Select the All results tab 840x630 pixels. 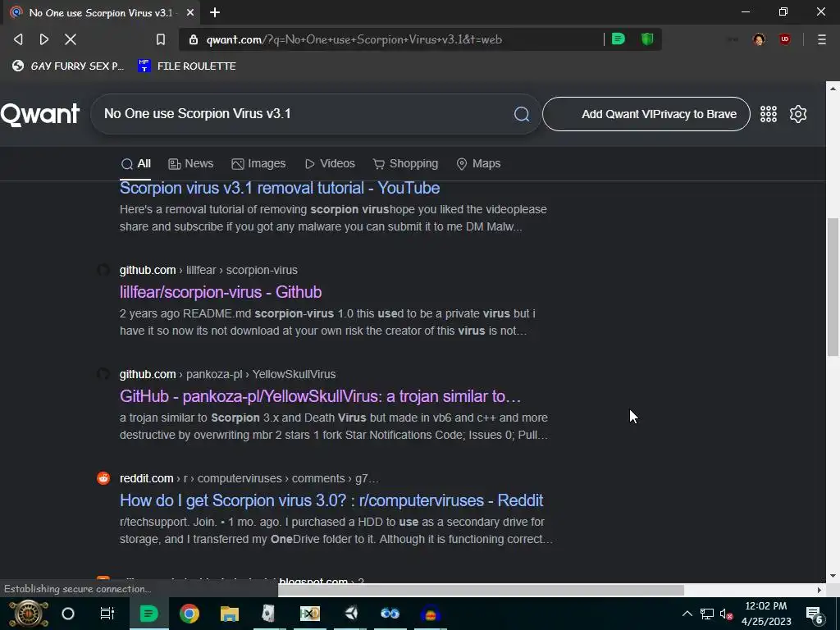pyautogui.click(x=135, y=163)
